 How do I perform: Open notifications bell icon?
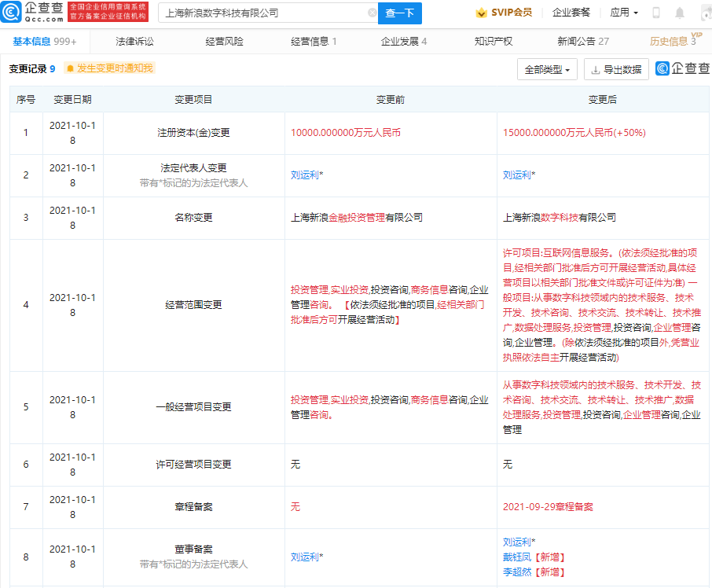(x=680, y=13)
